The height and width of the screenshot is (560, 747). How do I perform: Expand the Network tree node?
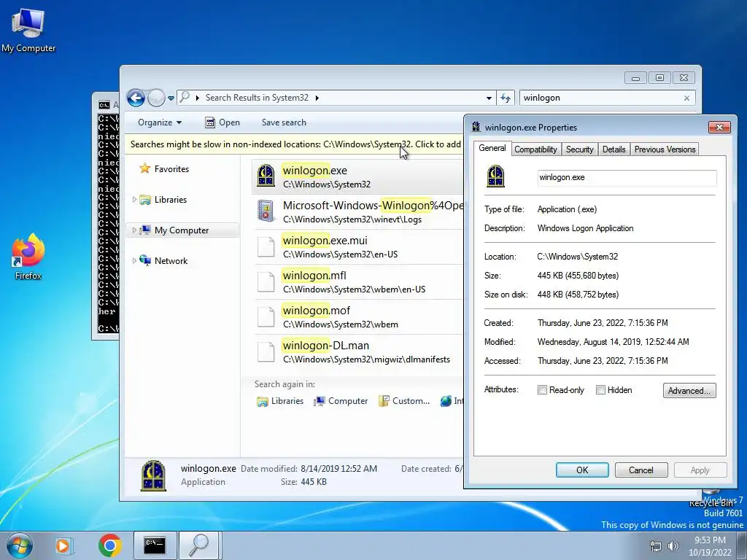coord(134,261)
